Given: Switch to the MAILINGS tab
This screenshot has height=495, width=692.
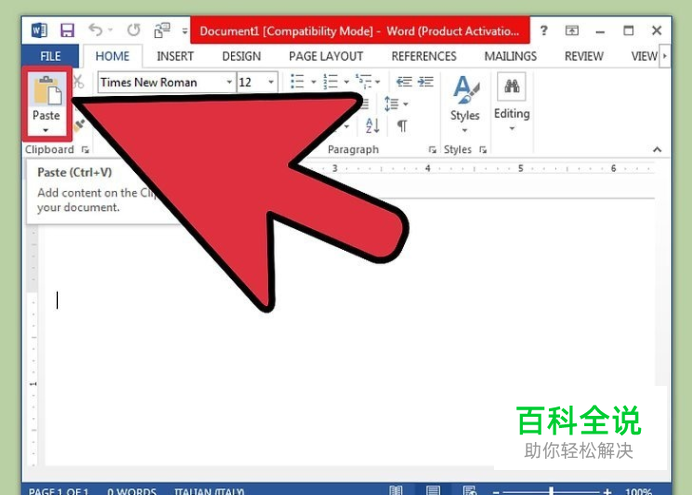Looking at the screenshot, I should point(510,56).
